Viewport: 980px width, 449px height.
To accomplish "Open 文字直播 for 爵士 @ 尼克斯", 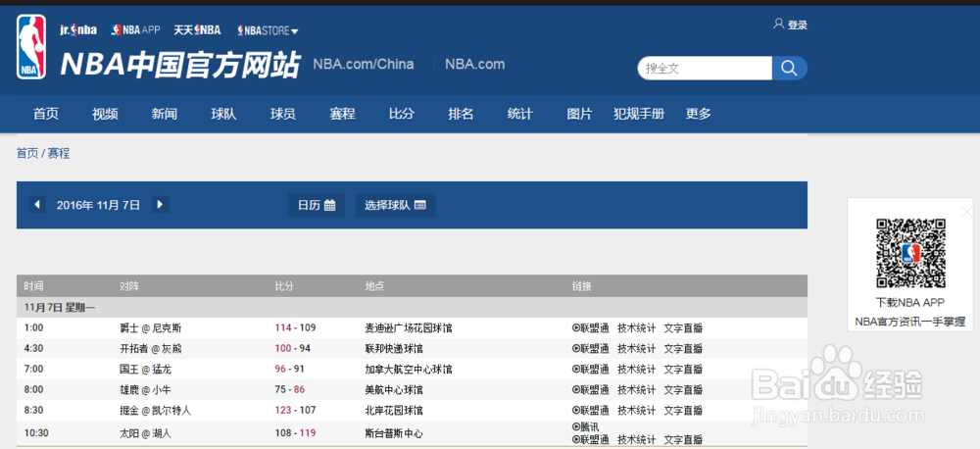I will (683, 328).
